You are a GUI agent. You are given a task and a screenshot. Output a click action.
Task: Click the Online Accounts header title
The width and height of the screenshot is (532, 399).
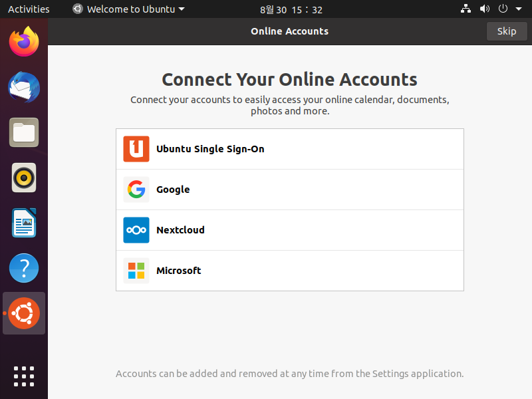click(290, 31)
